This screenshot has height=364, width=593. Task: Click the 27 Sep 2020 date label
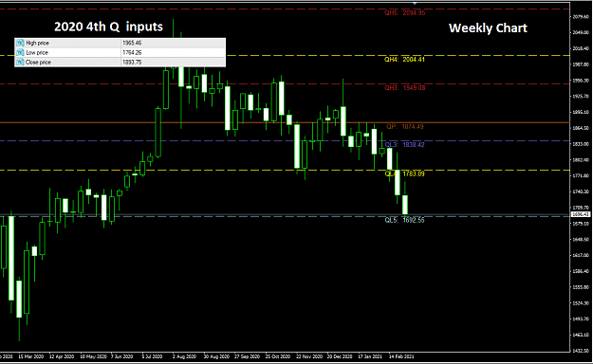click(x=247, y=356)
